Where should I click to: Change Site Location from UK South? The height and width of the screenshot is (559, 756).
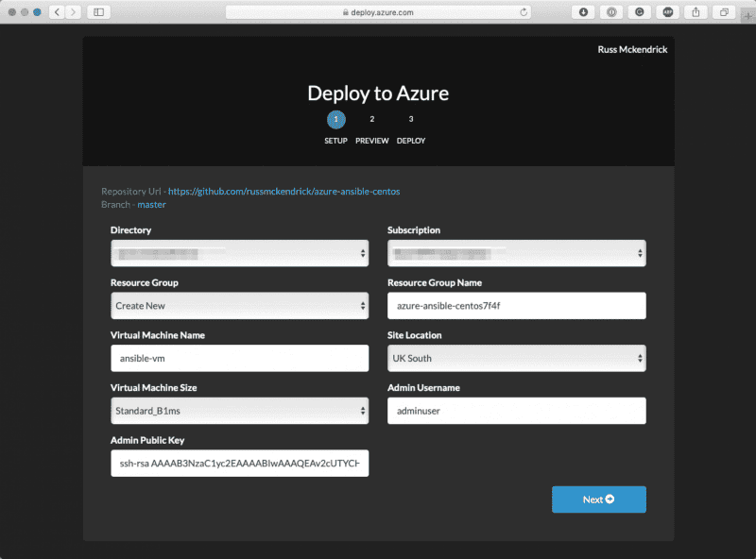[516, 358]
